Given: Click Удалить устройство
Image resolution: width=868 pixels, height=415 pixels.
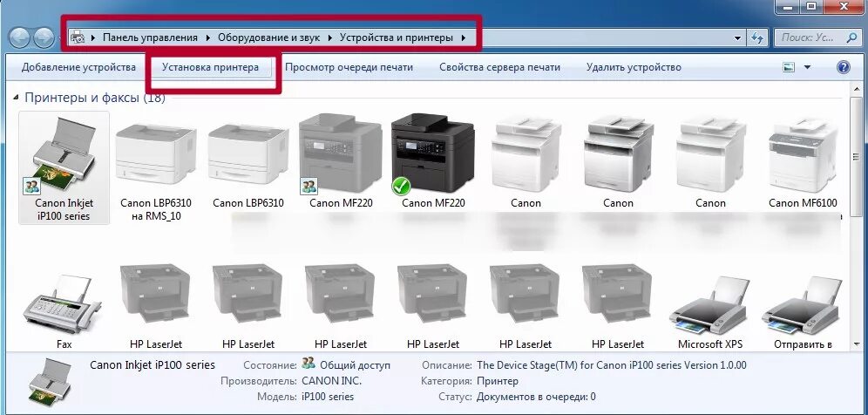Looking at the screenshot, I should coord(634,68).
